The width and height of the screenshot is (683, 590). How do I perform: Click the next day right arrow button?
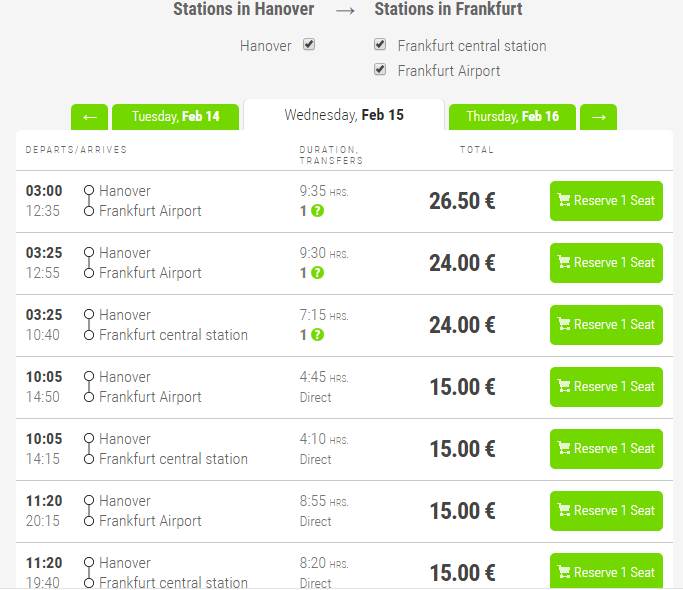coord(598,117)
